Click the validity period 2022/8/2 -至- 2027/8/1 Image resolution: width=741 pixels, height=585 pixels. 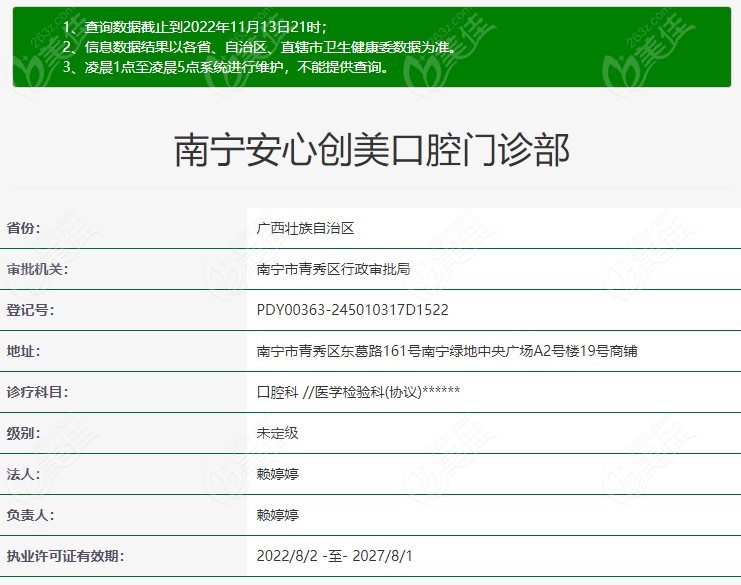(x=334, y=556)
